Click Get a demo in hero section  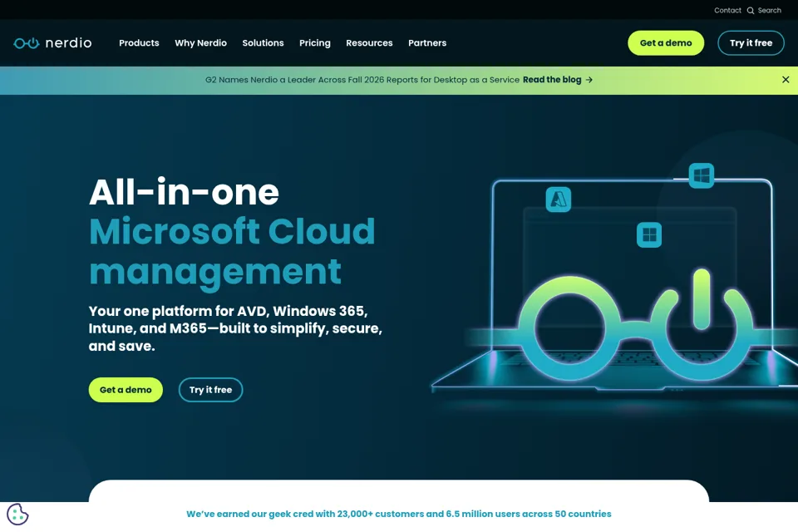point(126,390)
